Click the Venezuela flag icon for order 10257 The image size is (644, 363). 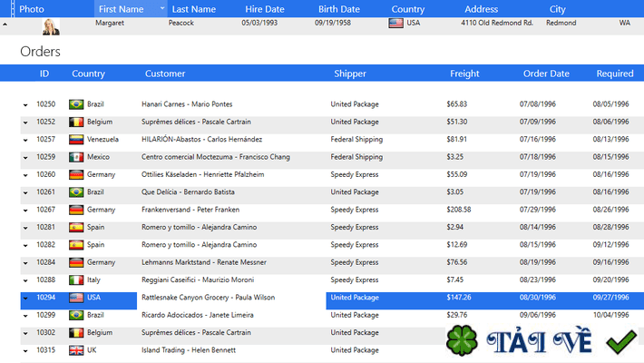(x=76, y=140)
